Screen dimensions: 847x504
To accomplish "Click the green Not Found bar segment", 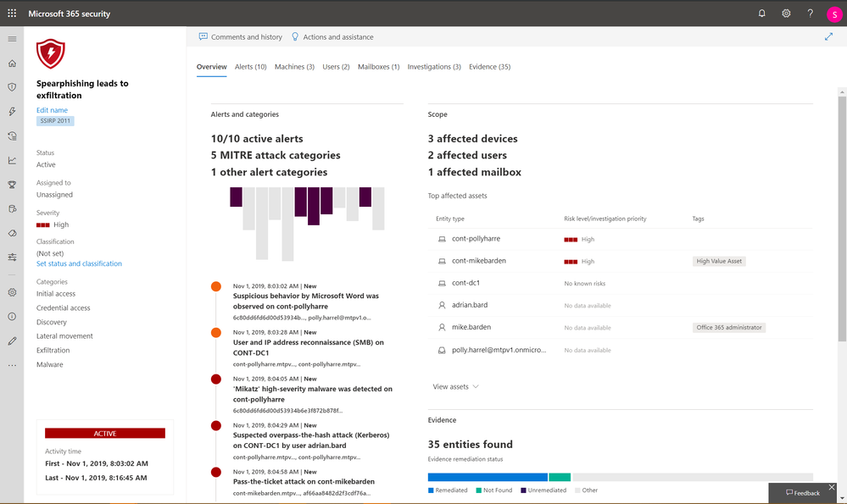I will [x=560, y=477].
